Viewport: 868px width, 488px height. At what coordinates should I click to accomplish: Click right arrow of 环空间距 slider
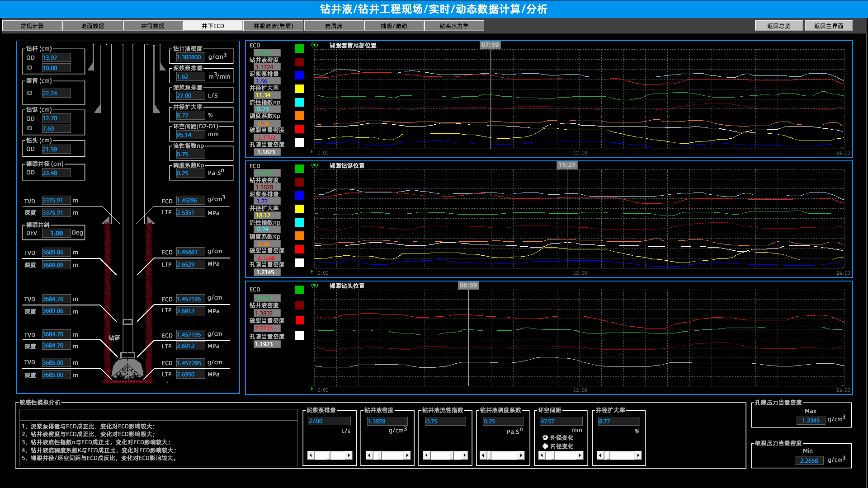pos(580,455)
